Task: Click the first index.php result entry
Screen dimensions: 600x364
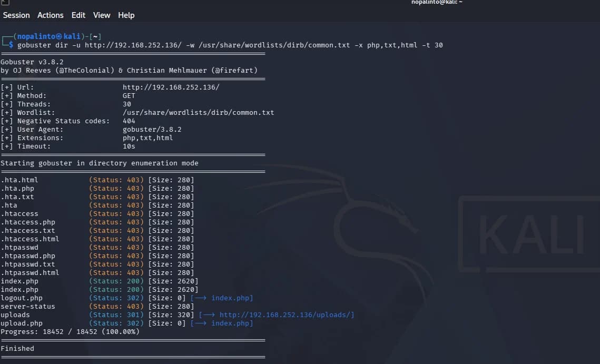Action: 19,281
